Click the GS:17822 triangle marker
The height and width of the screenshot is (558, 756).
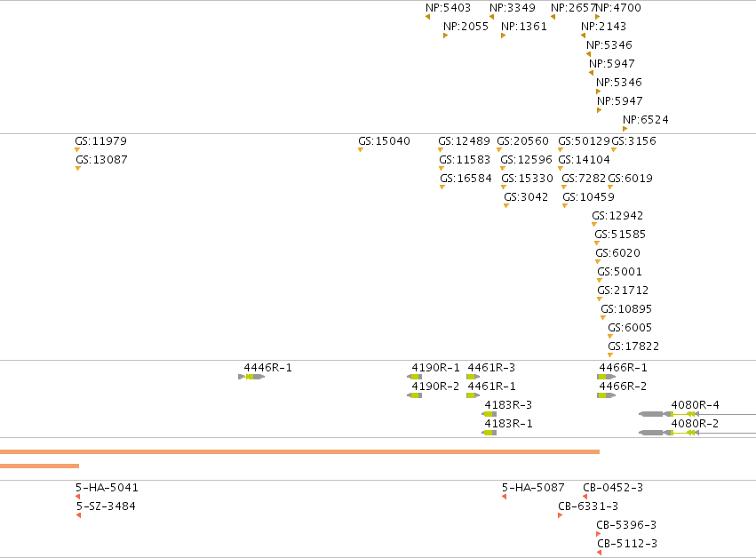[610, 355]
